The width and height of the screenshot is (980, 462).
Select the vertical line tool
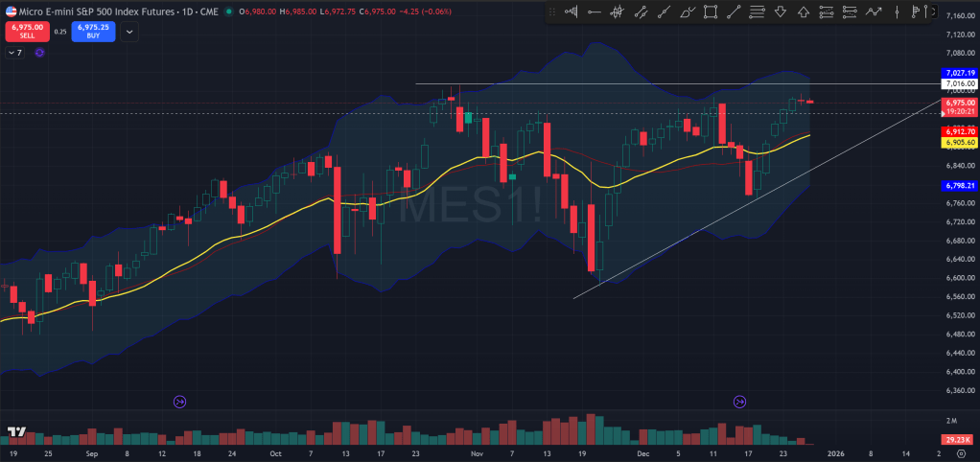click(x=896, y=12)
